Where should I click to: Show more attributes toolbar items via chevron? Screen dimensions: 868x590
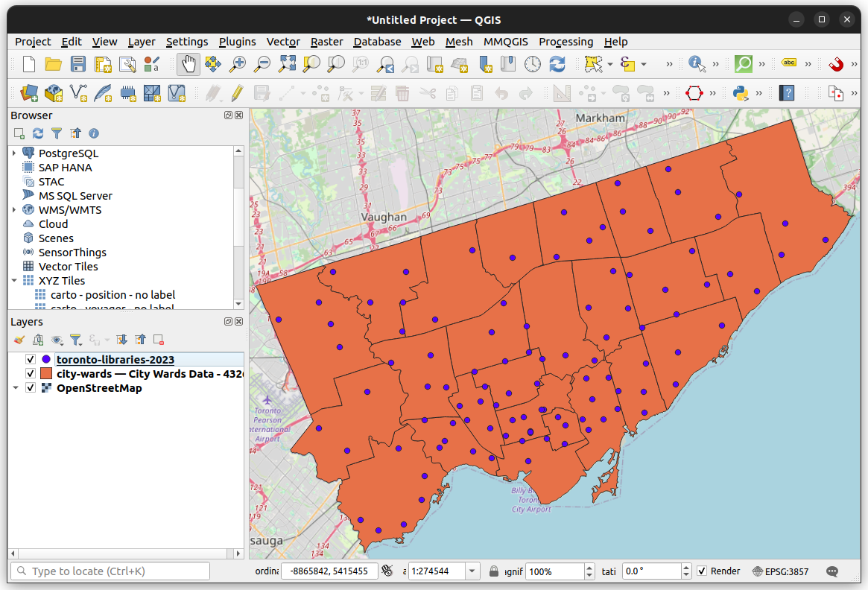[715, 64]
